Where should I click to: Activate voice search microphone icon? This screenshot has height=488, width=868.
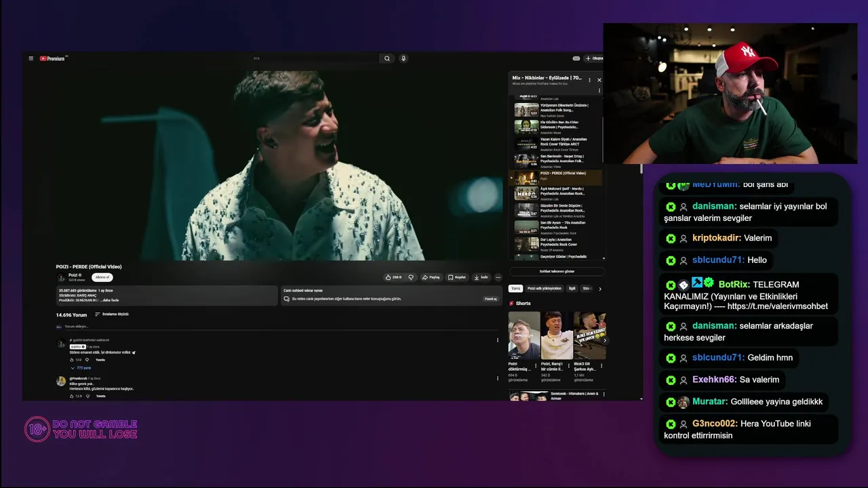click(x=403, y=58)
